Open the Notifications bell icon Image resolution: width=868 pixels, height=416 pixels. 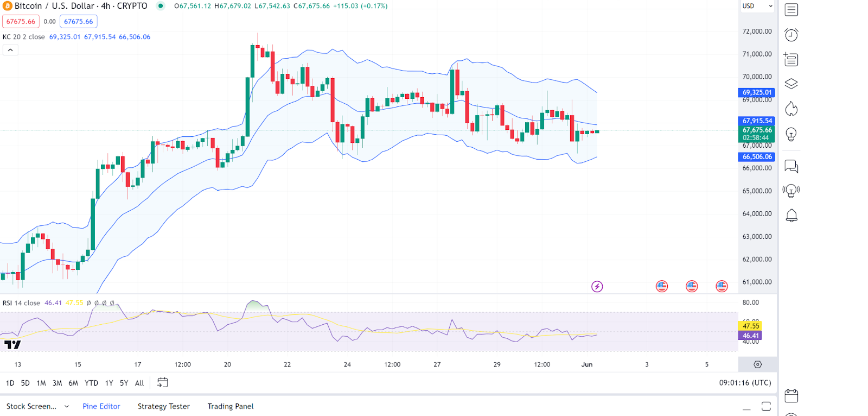tap(792, 216)
